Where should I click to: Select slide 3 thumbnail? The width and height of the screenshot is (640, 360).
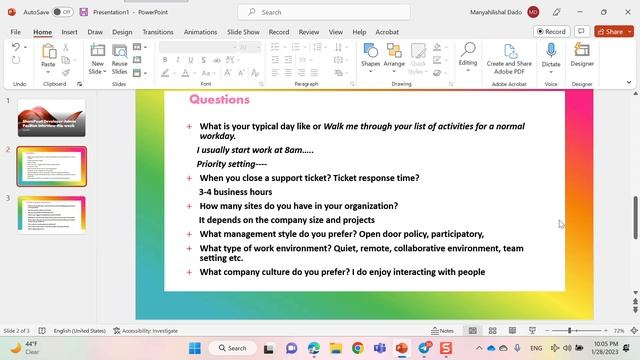[51, 215]
